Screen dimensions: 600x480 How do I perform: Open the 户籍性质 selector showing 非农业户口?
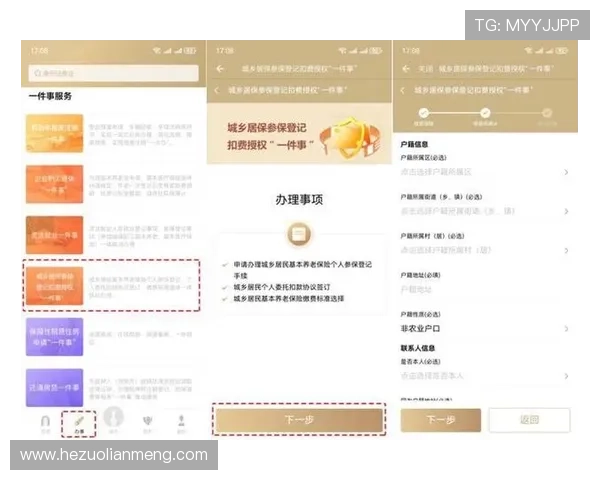point(484,328)
